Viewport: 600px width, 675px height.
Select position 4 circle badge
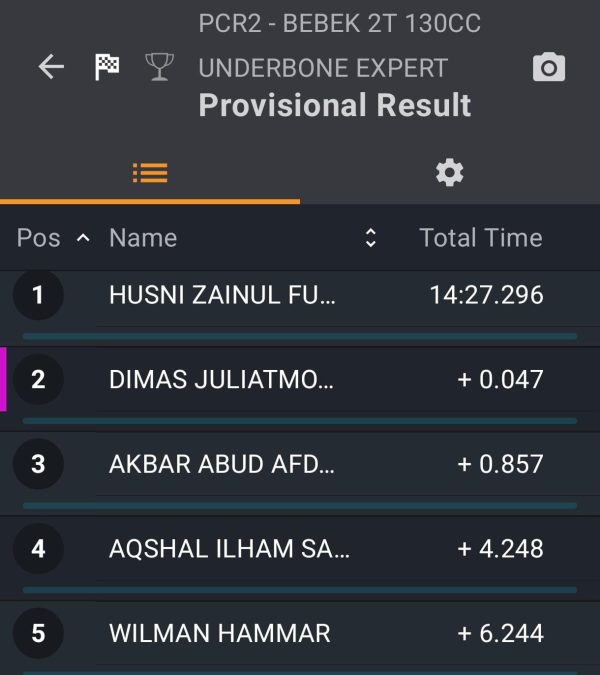click(x=38, y=548)
